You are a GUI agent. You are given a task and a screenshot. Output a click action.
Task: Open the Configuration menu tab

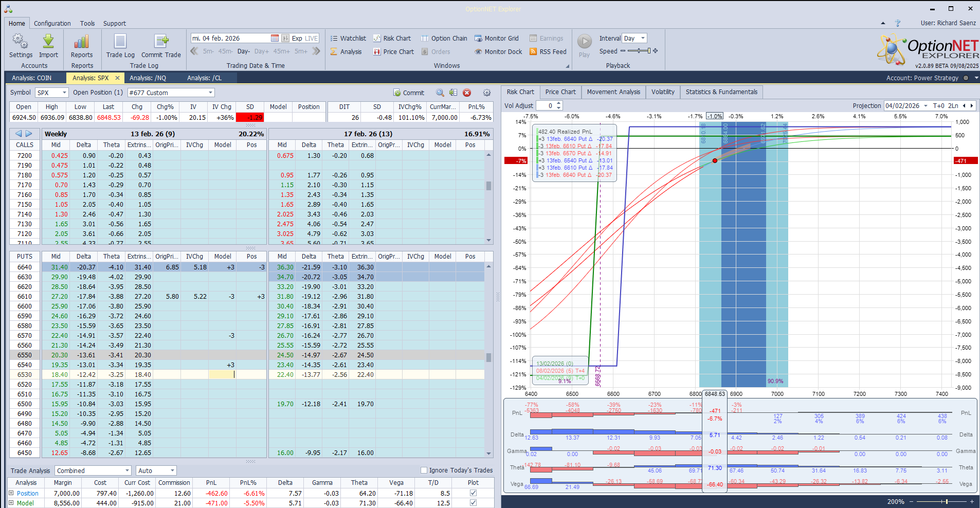pyautogui.click(x=52, y=23)
